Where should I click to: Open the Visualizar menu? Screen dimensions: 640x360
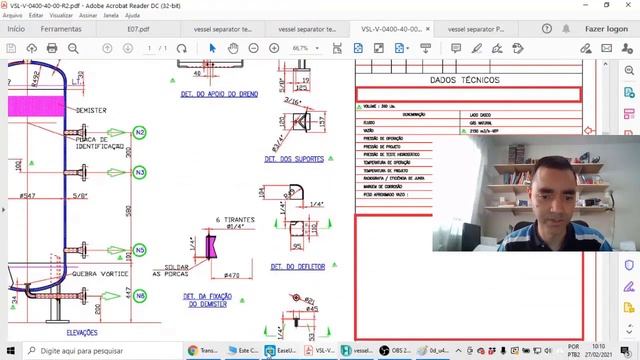tap(61, 15)
